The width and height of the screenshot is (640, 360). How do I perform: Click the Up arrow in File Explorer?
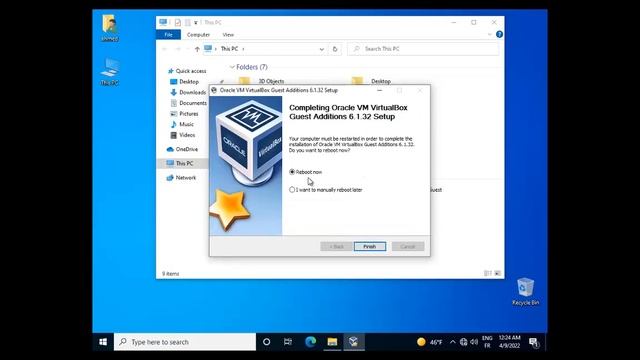point(197,49)
